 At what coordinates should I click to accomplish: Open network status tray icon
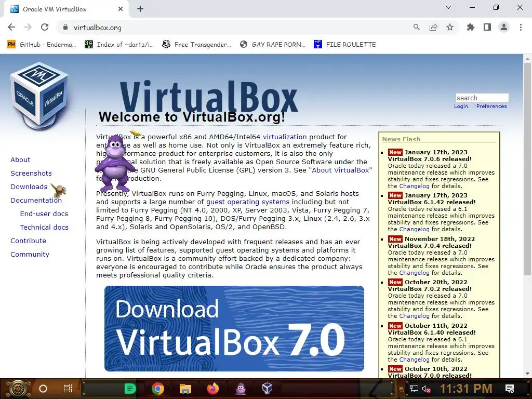pos(414,389)
